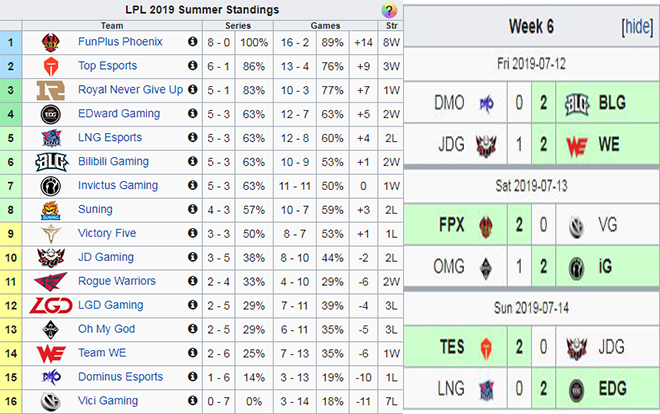Click the Victory Five team link
The image size is (660, 414).
coord(109,233)
